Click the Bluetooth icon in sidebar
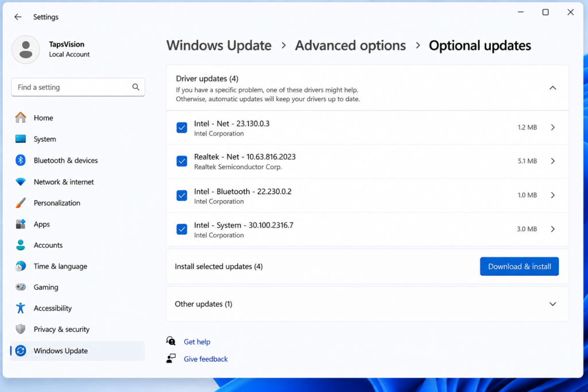Viewport: 588px width, 392px height. 21,160
